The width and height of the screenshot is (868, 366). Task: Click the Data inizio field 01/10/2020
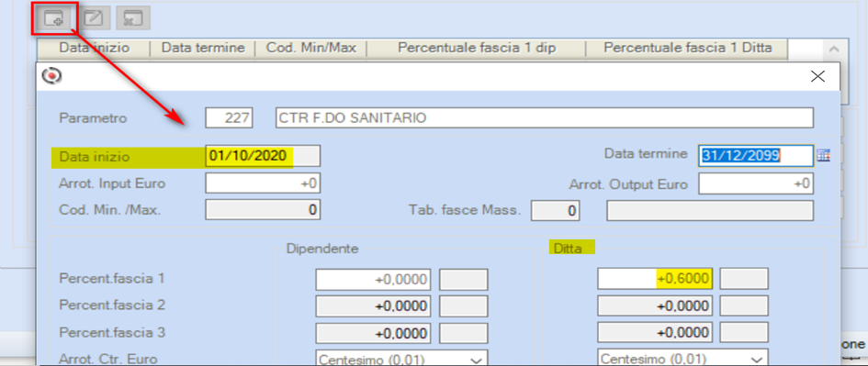pyautogui.click(x=263, y=156)
